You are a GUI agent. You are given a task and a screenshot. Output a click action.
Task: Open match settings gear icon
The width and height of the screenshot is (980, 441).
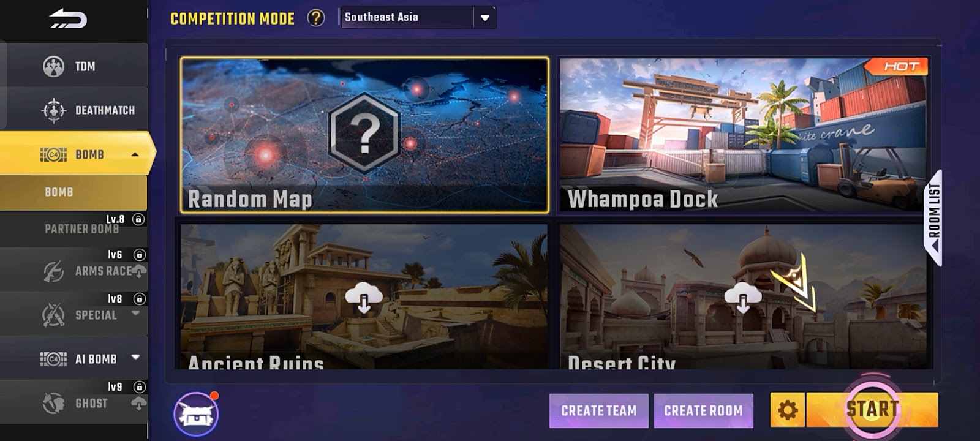pyautogui.click(x=788, y=410)
